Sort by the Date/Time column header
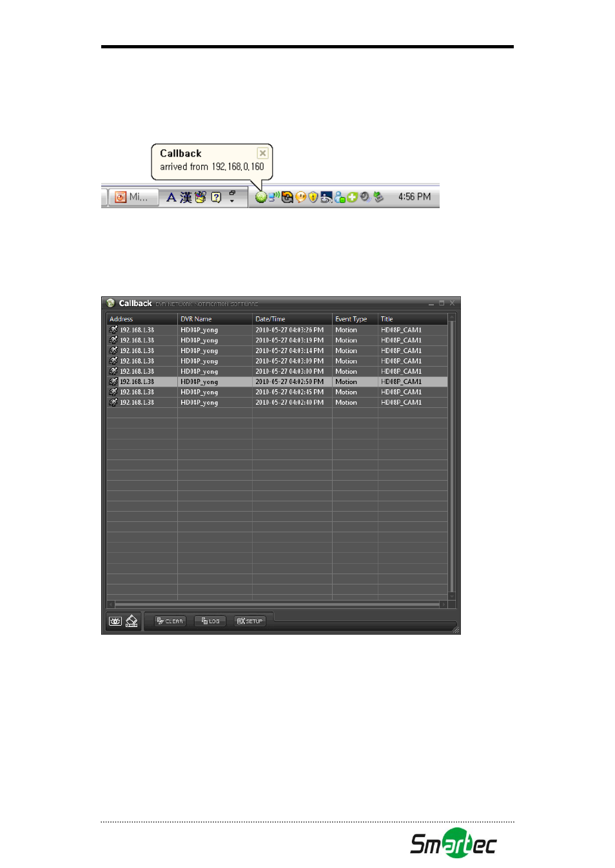This screenshot has width=615, height=868. tap(292, 319)
